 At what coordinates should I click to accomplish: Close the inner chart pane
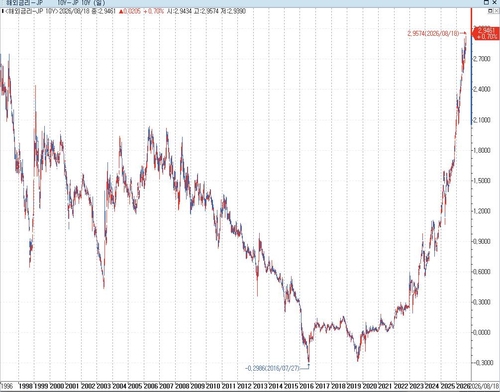tap(496, 11)
